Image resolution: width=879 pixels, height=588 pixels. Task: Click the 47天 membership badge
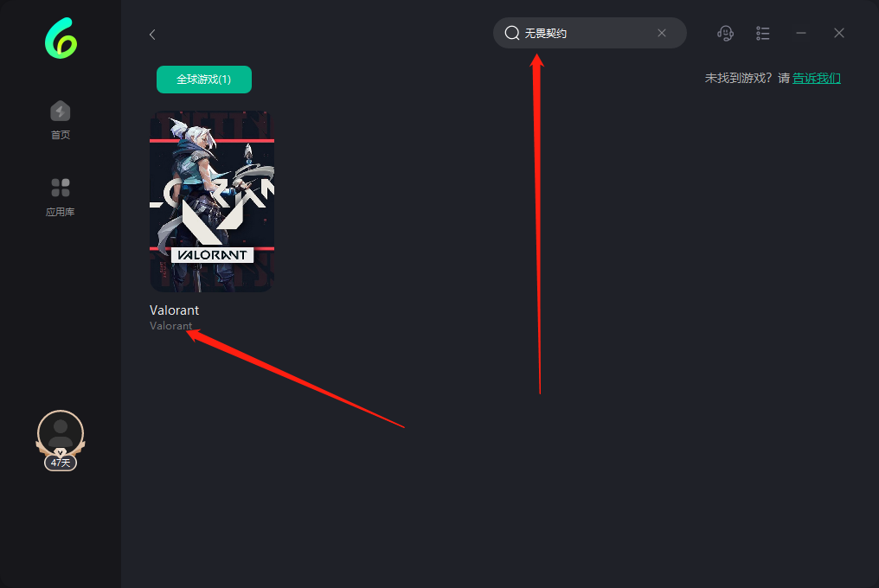click(61, 463)
